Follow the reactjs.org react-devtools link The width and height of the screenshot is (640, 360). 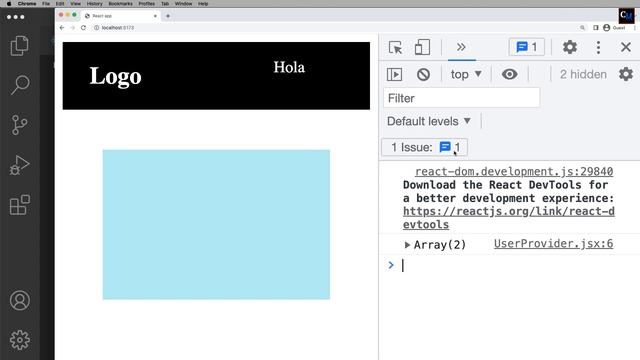(x=509, y=218)
